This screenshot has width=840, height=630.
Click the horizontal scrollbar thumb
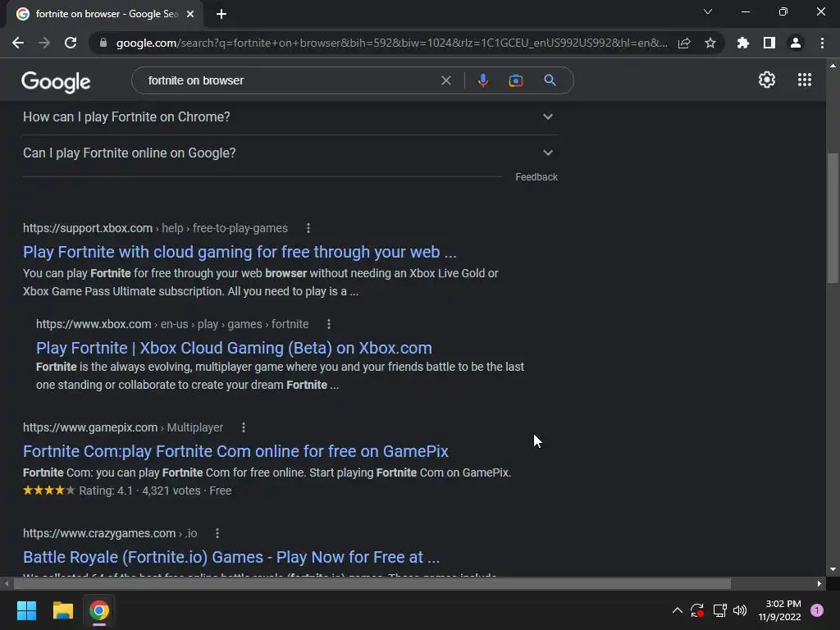tap(372, 583)
